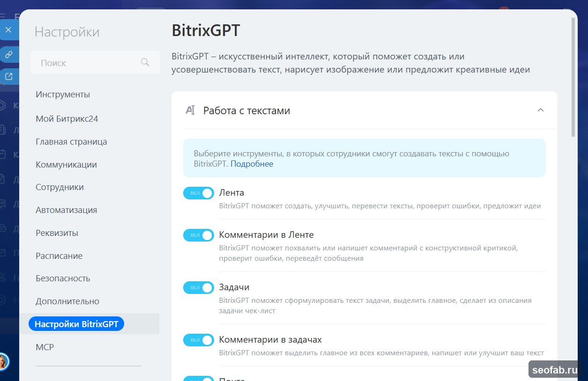Open the Безопасность section

point(63,278)
